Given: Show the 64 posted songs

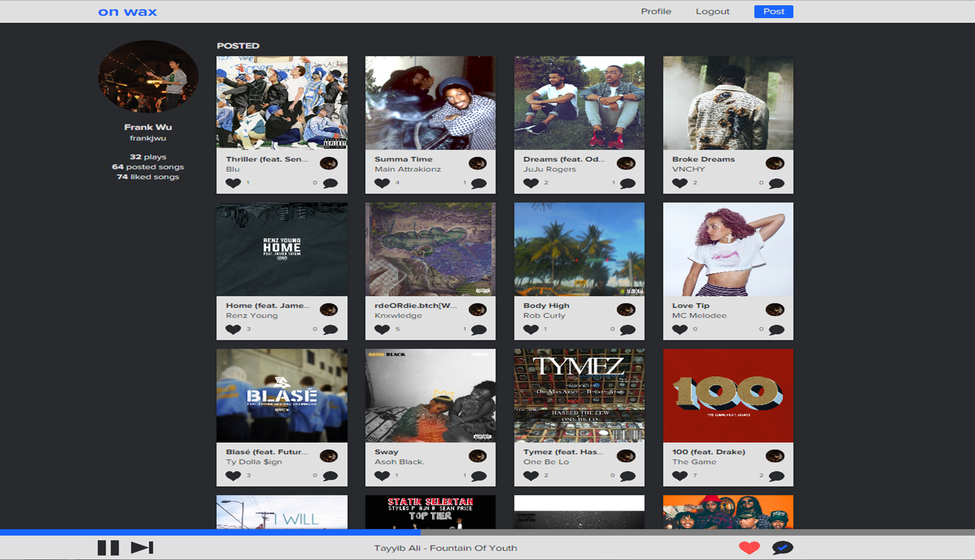Looking at the screenshot, I should click(x=148, y=167).
